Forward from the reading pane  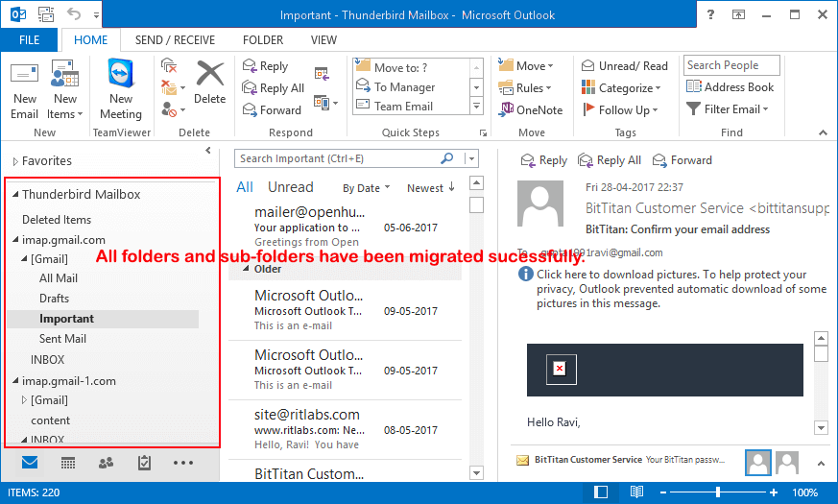pos(682,159)
